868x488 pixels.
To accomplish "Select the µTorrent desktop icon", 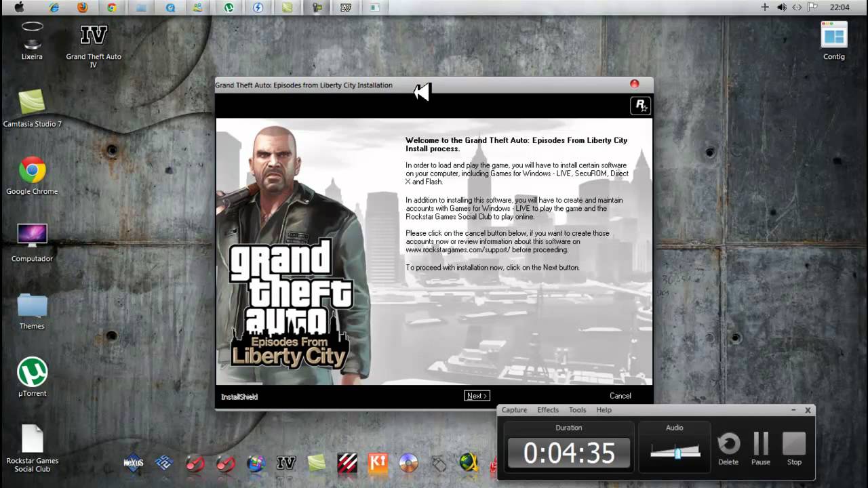I will 32,377.
